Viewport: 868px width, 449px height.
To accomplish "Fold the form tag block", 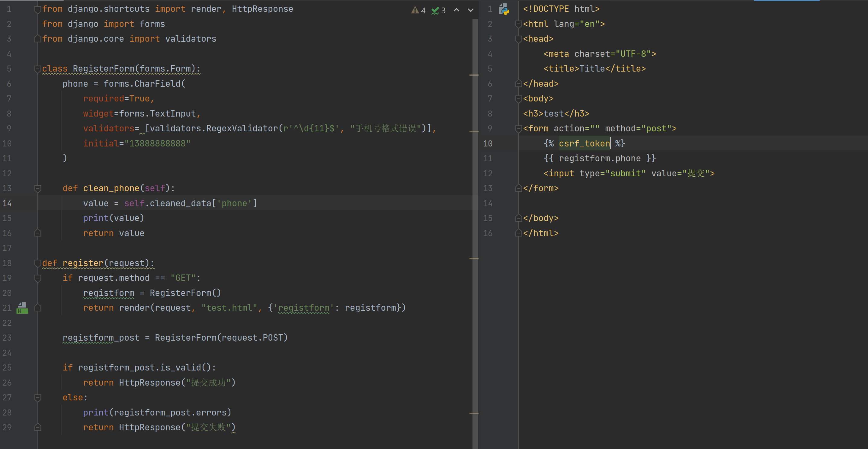I will point(519,128).
